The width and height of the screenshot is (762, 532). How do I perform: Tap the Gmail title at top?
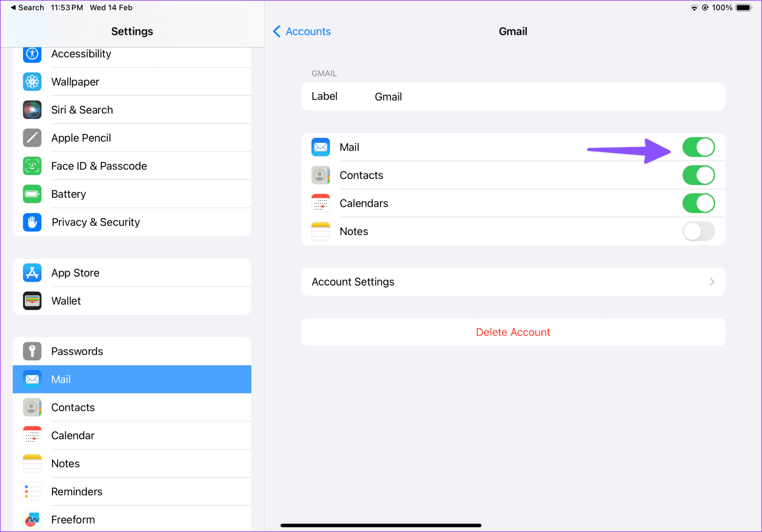513,31
